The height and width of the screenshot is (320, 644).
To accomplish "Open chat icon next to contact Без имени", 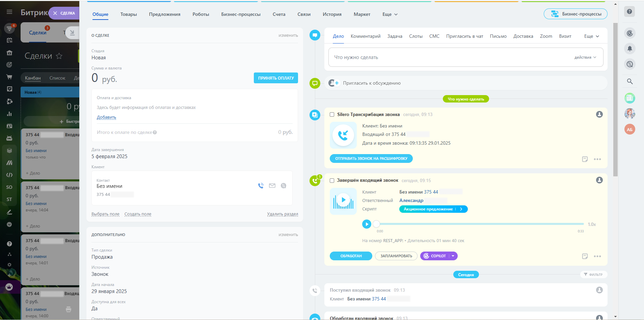I will 284,186.
